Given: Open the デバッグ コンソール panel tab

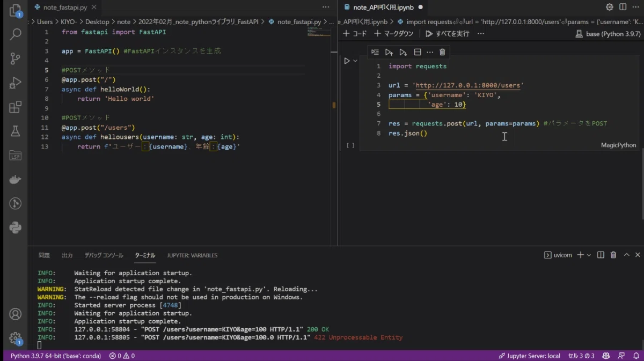Looking at the screenshot, I should (104, 255).
